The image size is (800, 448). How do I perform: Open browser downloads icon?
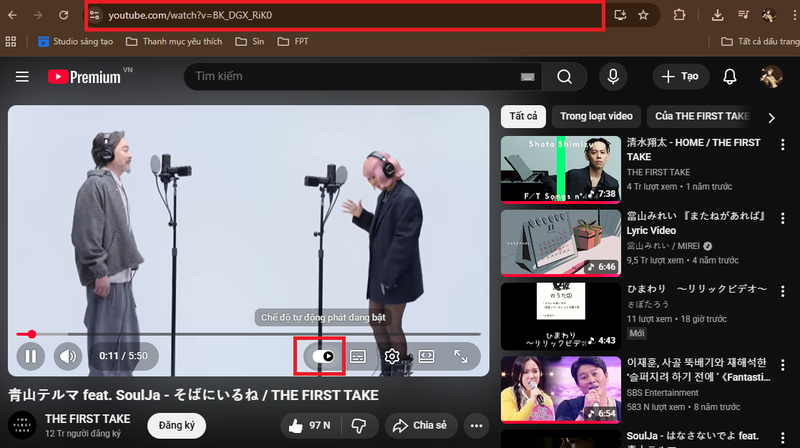[717, 15]
